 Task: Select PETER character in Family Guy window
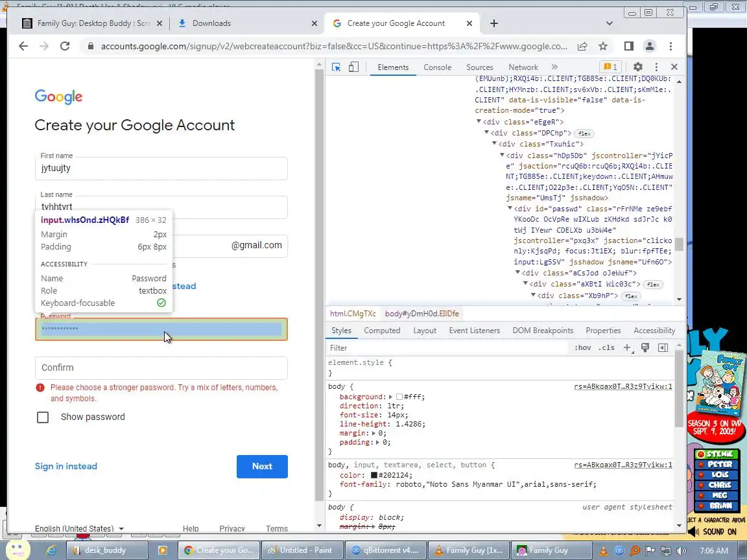717,464
